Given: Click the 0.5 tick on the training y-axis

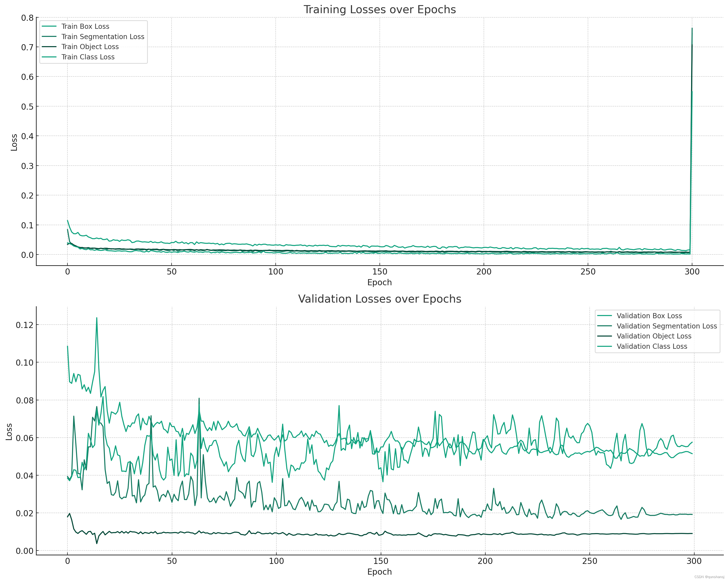Looking at the screenshot, I should click(x=27, y=107).
